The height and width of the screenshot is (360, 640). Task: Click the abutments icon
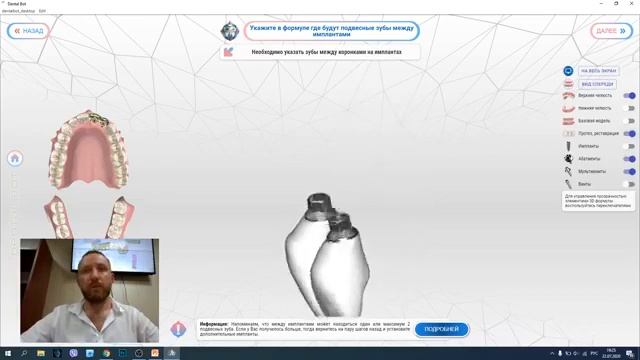click(x=568, y=159)
